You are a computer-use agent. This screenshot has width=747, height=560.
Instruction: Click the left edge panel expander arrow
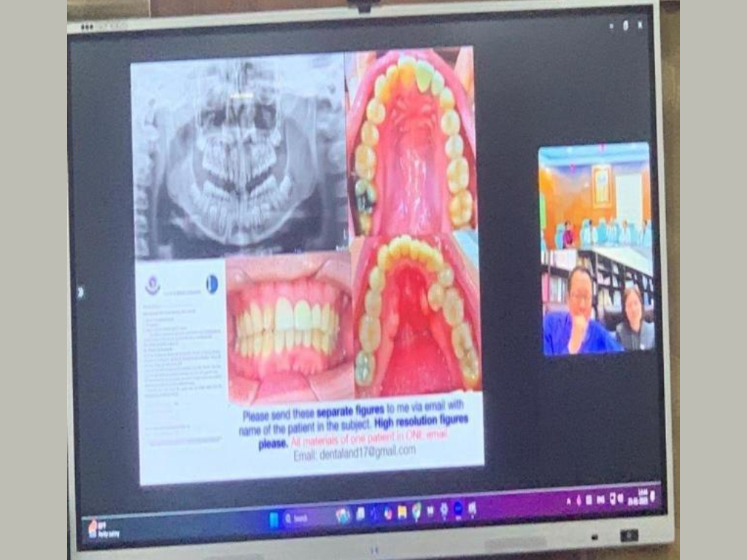click(80, 292)
